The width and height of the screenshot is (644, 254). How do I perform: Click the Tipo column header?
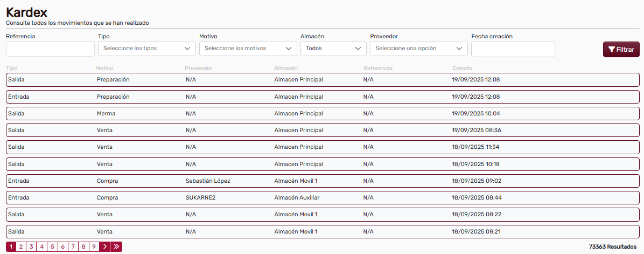click(x=12, y=68)
